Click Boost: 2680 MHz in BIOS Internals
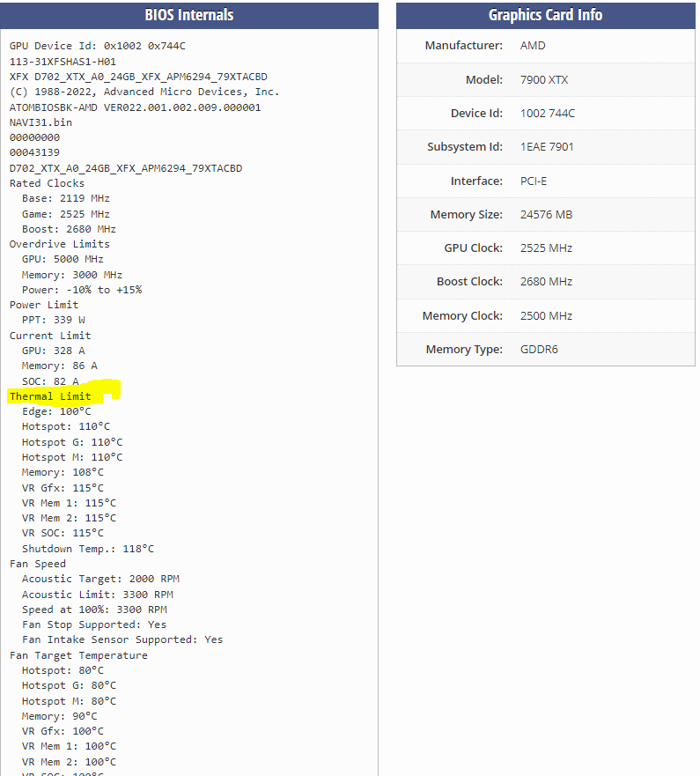Viewport: 700px width, 776px height. coord(69,229)
